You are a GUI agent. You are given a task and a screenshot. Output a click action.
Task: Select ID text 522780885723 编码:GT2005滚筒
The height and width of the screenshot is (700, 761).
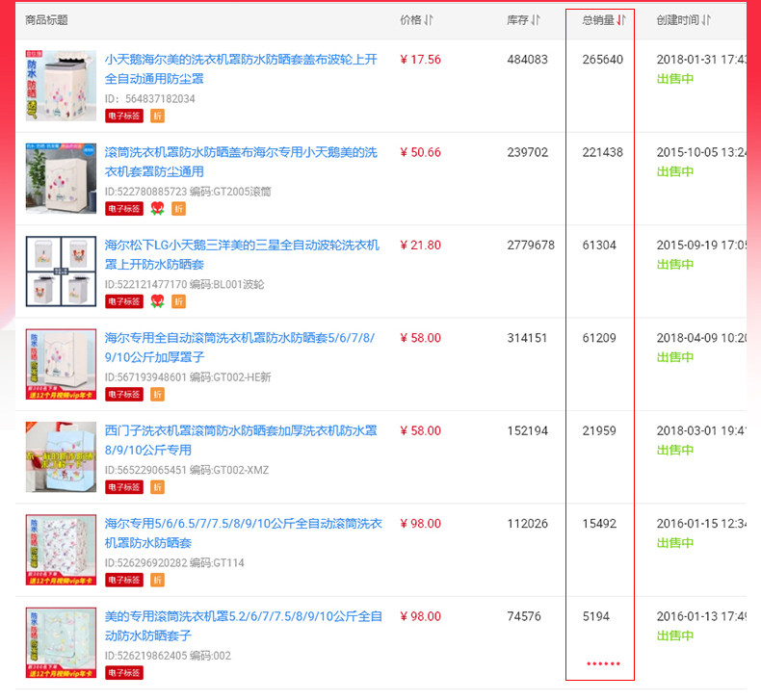click(188, 192)
